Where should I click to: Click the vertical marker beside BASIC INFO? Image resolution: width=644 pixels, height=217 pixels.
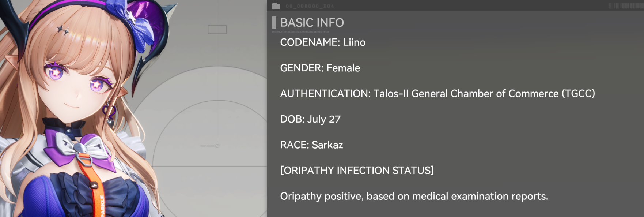click(x=274, y=23)
